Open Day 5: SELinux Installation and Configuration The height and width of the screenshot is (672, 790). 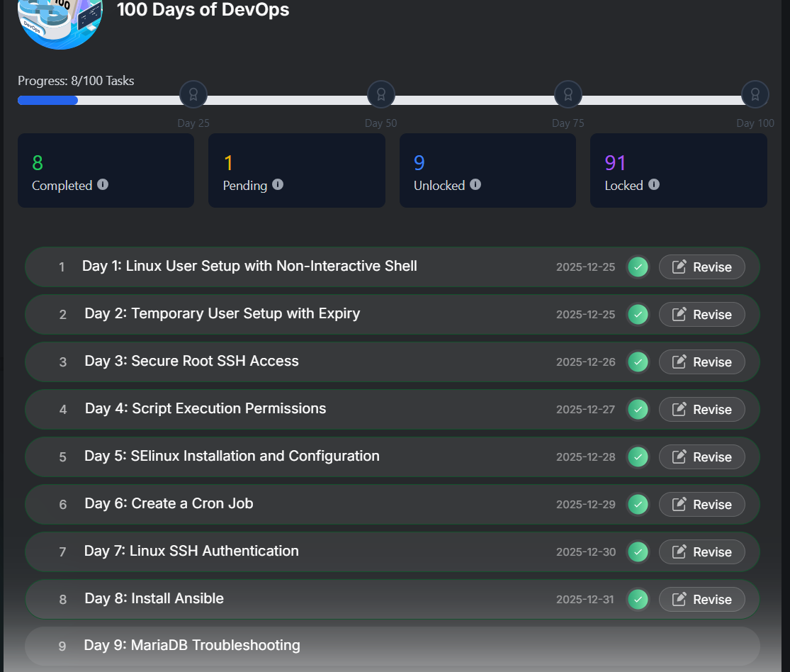(x=232, y=456)
